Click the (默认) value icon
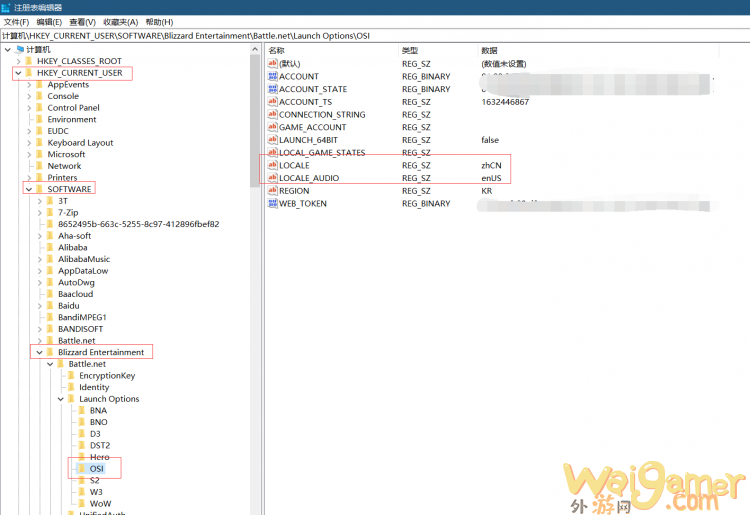The width and height of the screenshot is (750, 515). coord(273,64)
